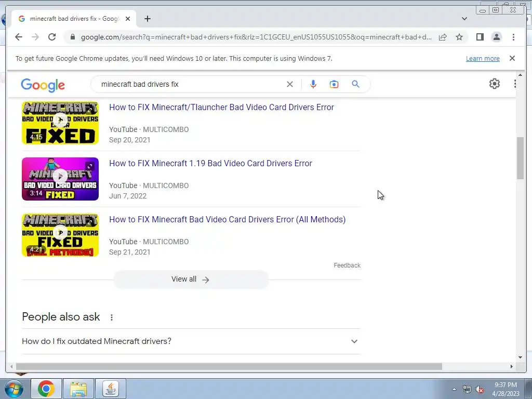Search by image with camera icon
The width and height of the screenshot is (532, 399).
pos(334,84)
